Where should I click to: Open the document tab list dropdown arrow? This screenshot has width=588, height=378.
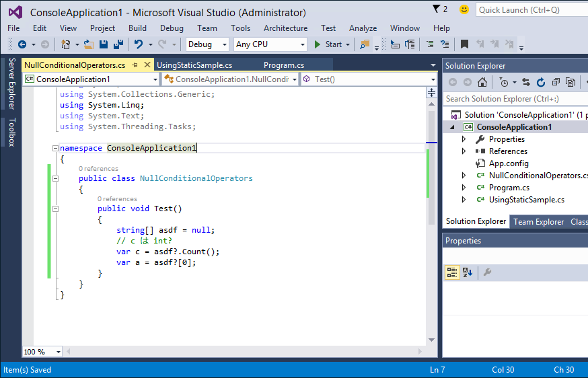pos(433,65)
